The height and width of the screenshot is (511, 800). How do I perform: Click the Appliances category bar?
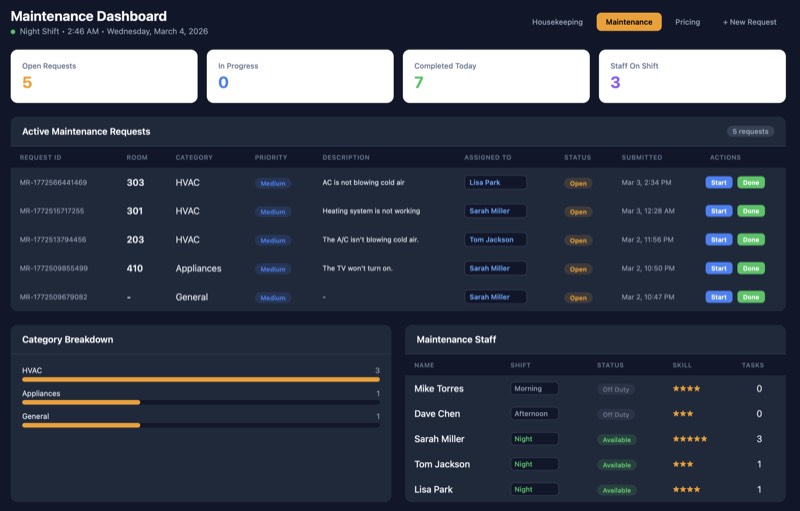point(201,402)
